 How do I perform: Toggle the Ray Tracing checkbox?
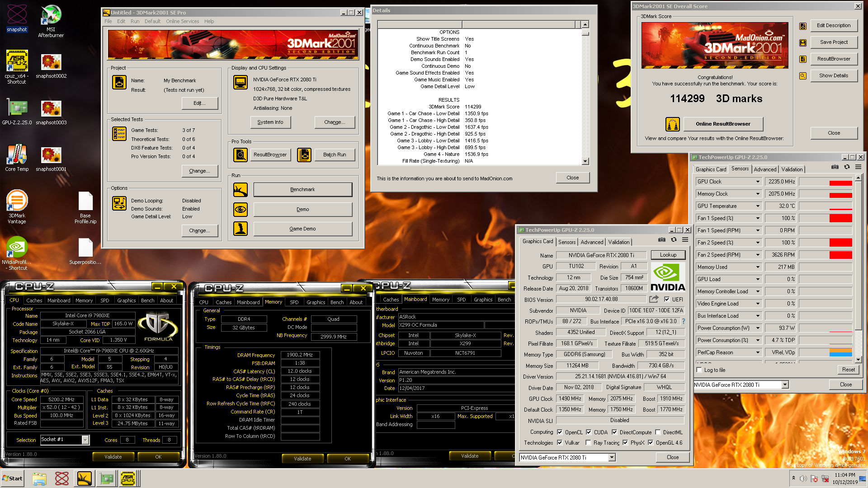(x=588, y=442)
